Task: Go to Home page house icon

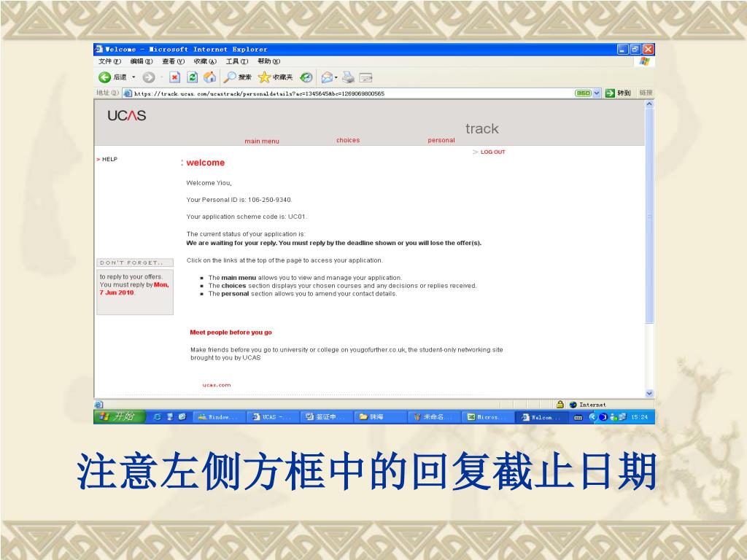Action: (209, 77)
